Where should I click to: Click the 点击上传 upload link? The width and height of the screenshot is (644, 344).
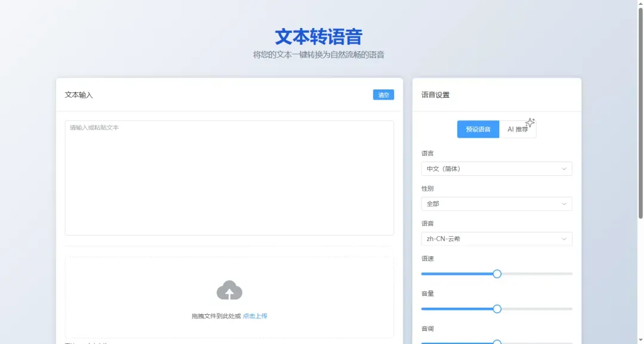tap(256, 315)
